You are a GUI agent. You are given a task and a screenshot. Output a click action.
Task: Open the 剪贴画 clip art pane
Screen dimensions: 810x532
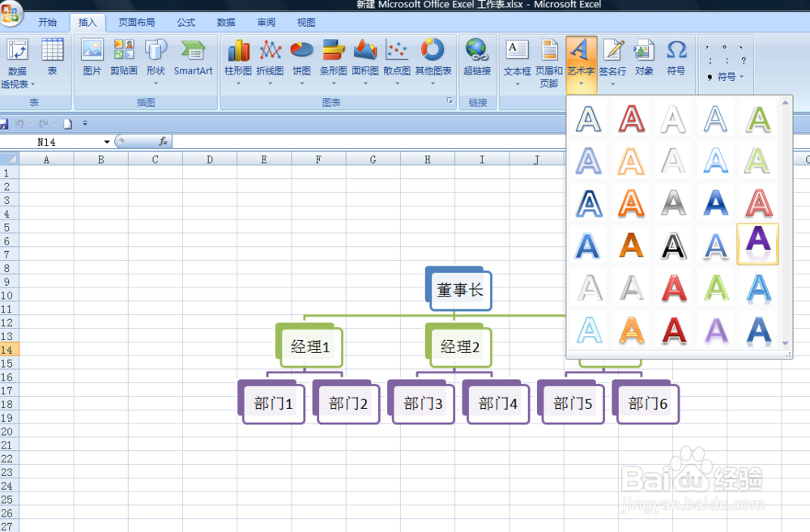click(x=124, y=57)
